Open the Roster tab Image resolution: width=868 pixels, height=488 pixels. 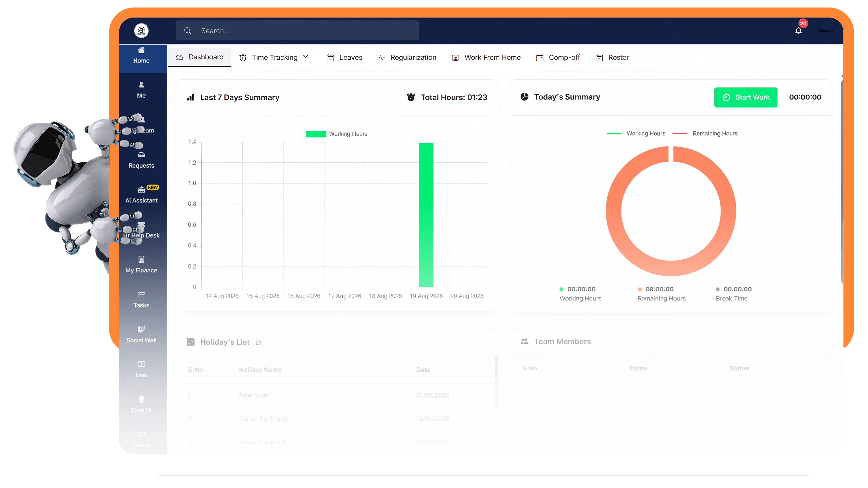click(612, 58)
